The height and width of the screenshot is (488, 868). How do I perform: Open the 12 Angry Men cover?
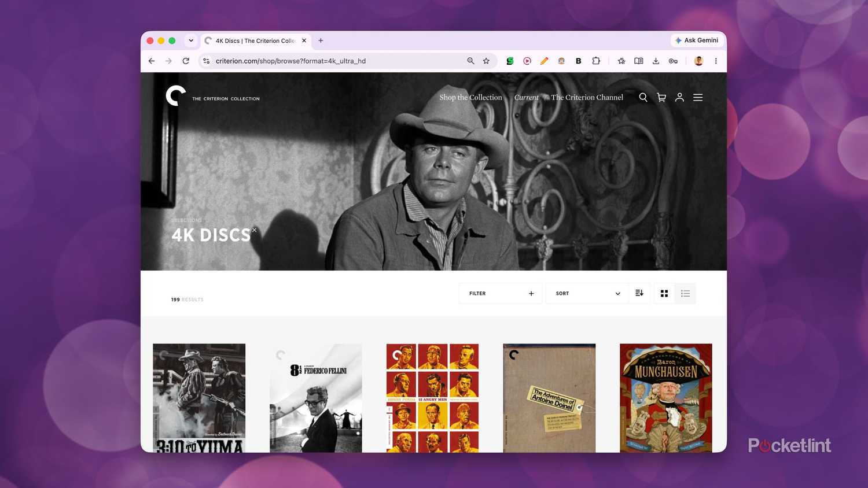(x=433, y=398)
